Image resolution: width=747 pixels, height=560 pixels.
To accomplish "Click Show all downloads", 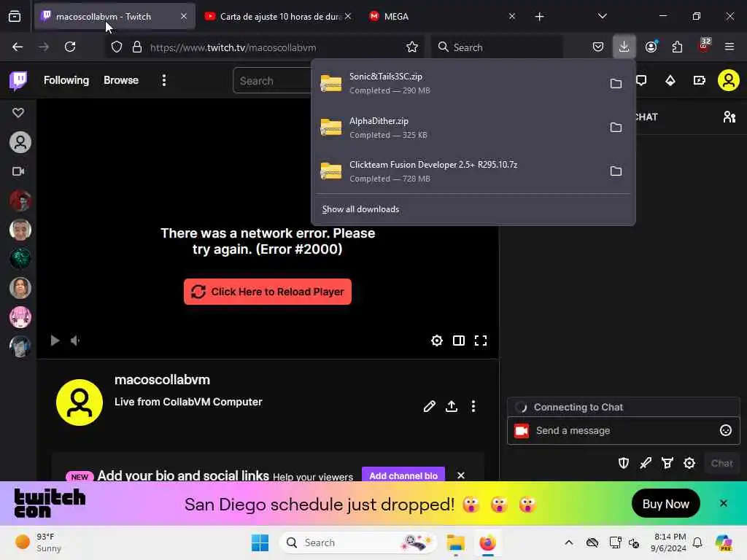I will pos(360,209).
